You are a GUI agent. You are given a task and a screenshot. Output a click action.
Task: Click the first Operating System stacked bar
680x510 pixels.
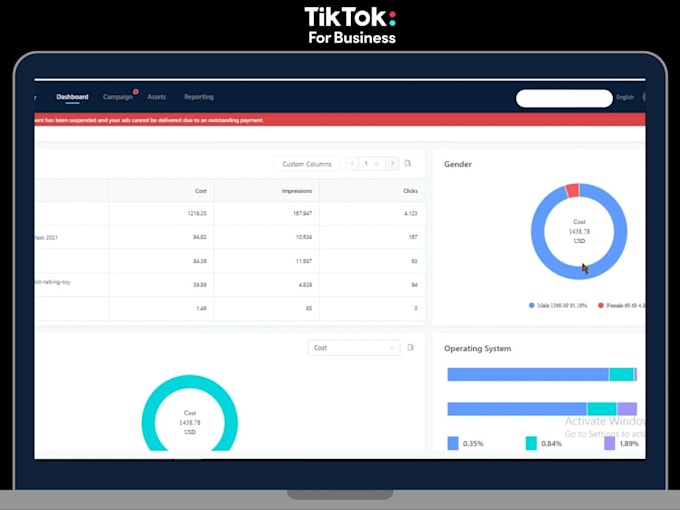542,375
